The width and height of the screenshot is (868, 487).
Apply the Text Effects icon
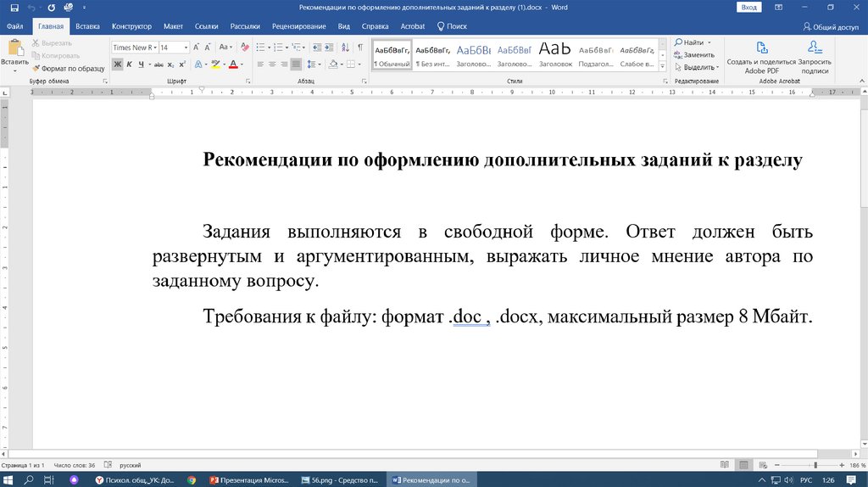tap(198, 64)
